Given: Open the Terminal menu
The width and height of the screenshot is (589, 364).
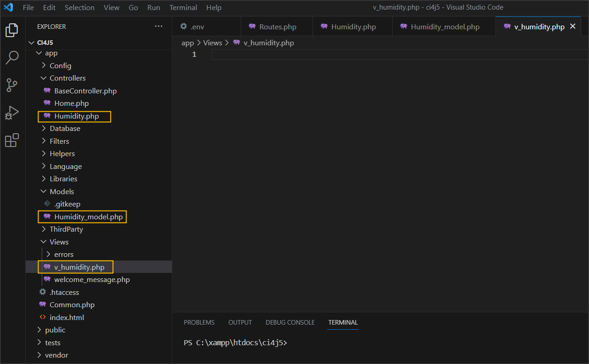Looking at the screenshot, I should point(183,7).
